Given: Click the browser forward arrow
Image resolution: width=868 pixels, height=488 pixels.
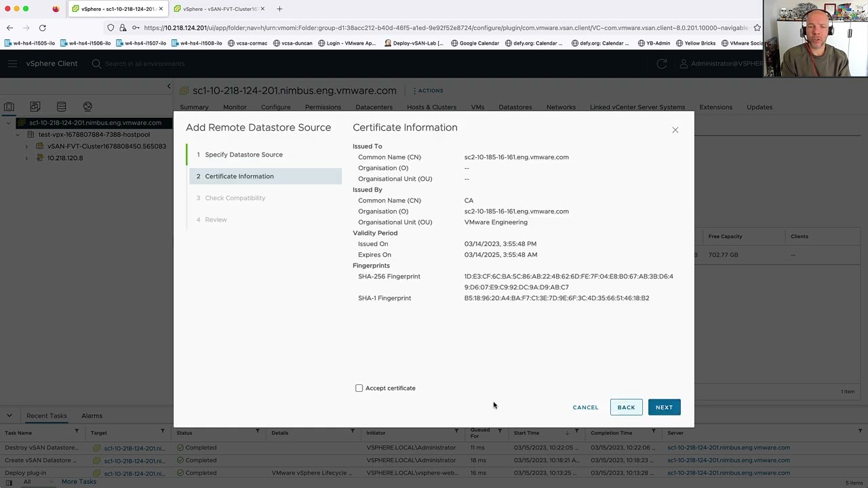Looking at the screenshot, I should pos(26,28).
